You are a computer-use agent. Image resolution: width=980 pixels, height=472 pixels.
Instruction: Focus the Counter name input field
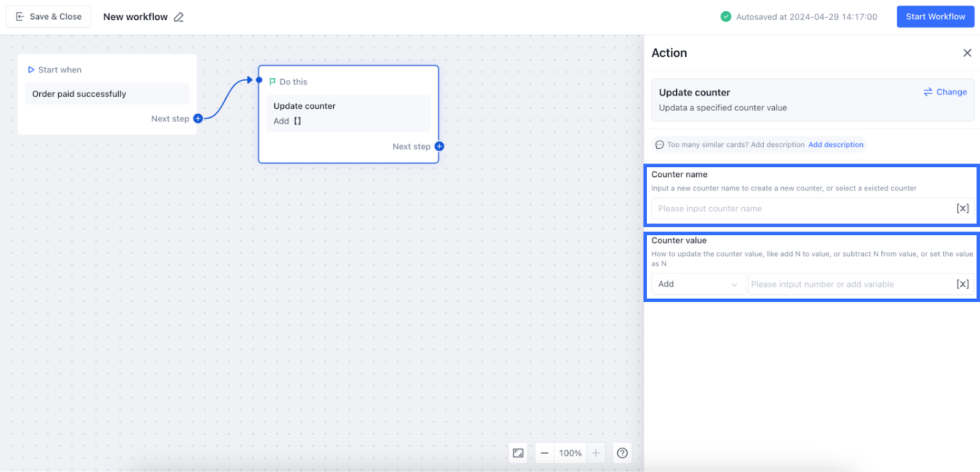802,209
